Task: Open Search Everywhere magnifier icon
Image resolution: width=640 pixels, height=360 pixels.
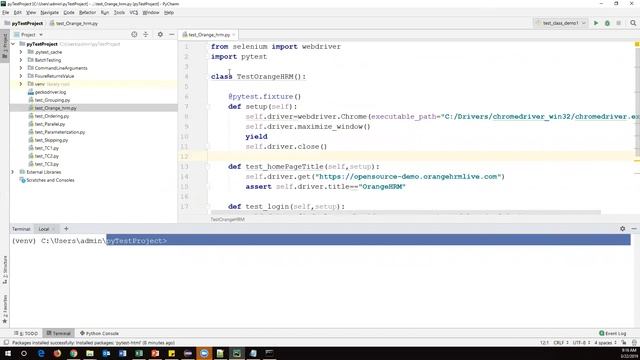Action: coord(633,23)
